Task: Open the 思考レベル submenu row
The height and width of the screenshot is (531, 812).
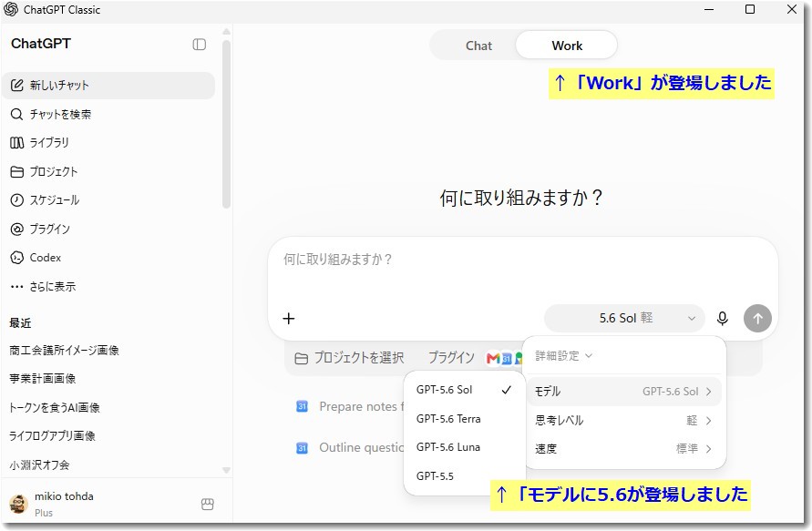Action: 624,421
